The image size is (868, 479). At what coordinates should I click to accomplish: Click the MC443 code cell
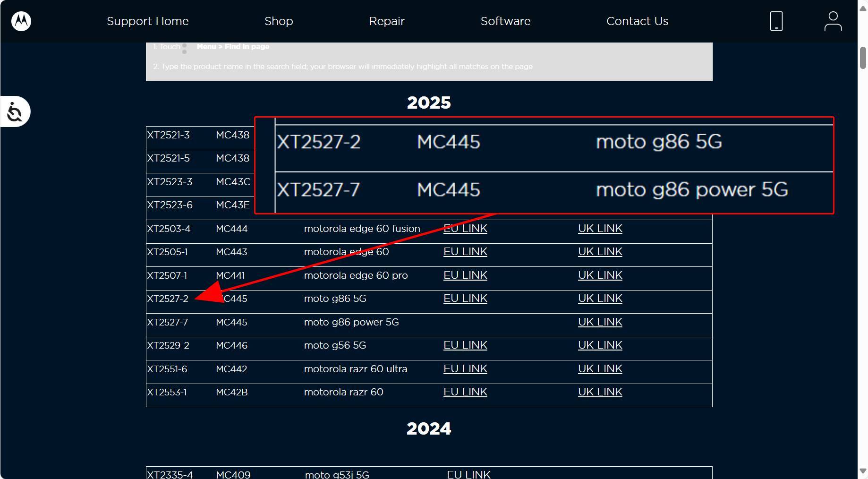(231, 252)
